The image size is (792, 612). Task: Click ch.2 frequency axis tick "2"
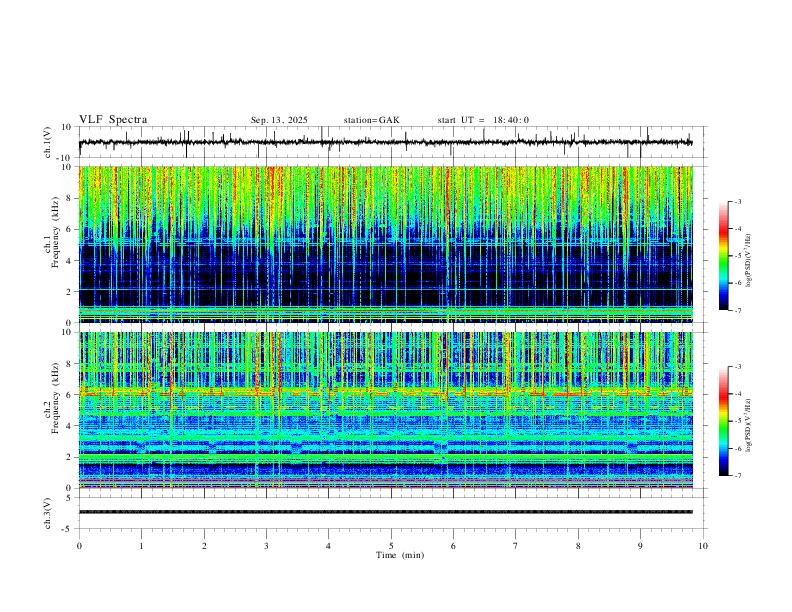point(69,457)
